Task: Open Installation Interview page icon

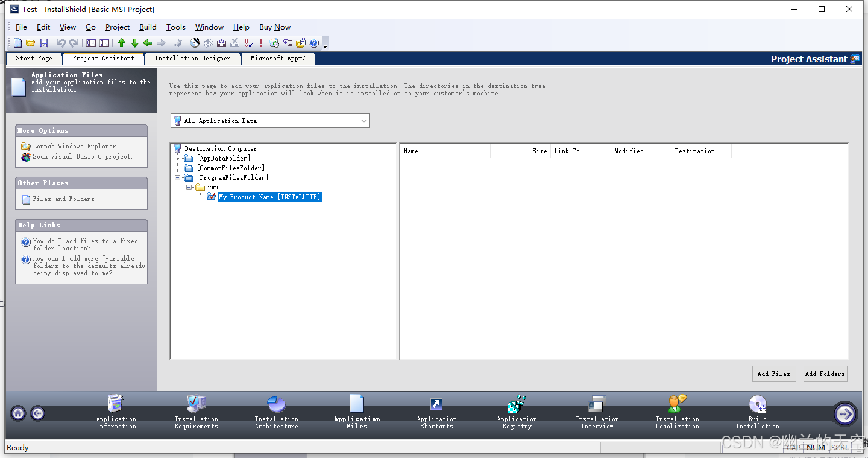Action: pyautogui.click(x=597, y=404)
